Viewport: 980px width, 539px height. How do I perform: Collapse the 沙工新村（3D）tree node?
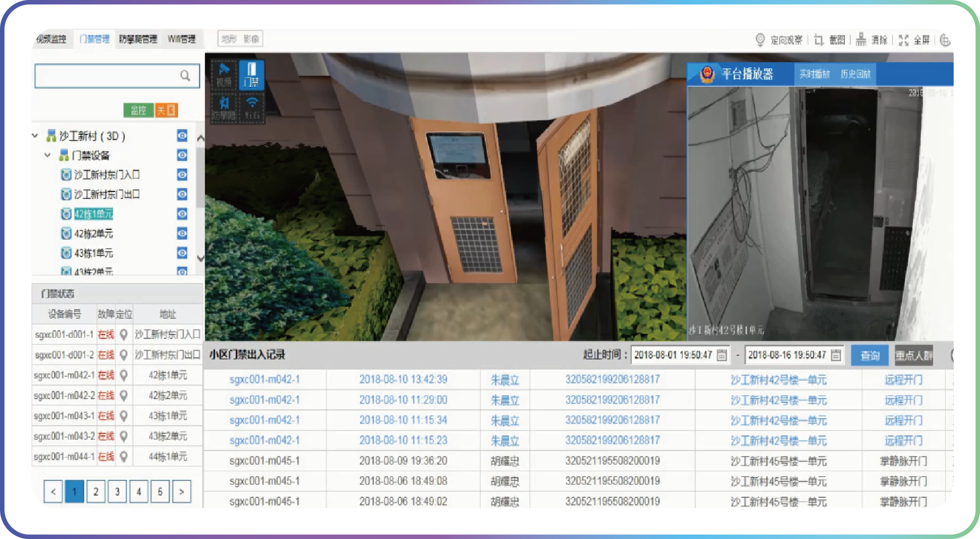point(35,136)
